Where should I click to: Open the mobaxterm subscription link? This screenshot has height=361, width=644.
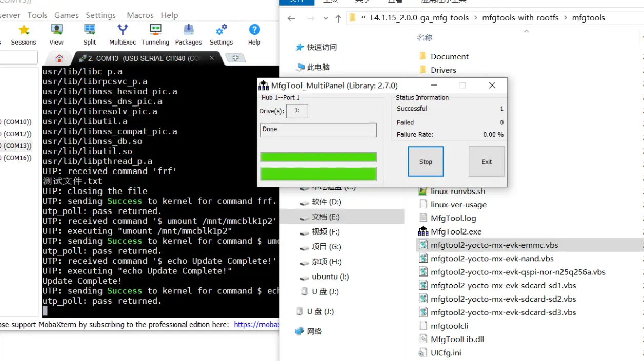(x=257, y=324)
